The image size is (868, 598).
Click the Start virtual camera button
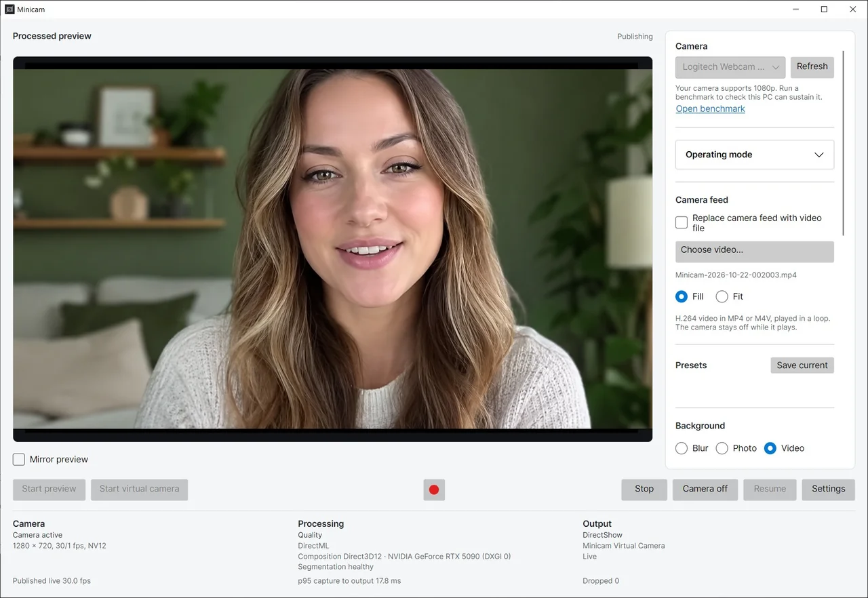point(140,490)
